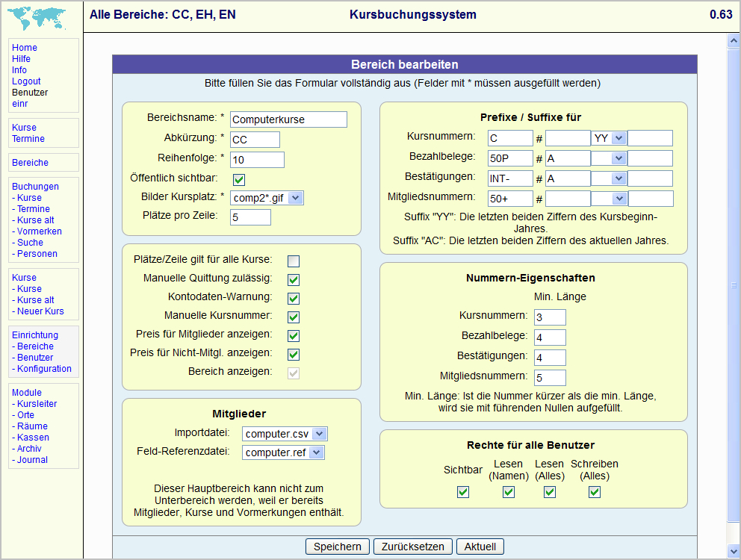The width and height of the screenshot is (741, 560).
Task: Click Mitgliedsnummern min length field
Action: (550, 378)
